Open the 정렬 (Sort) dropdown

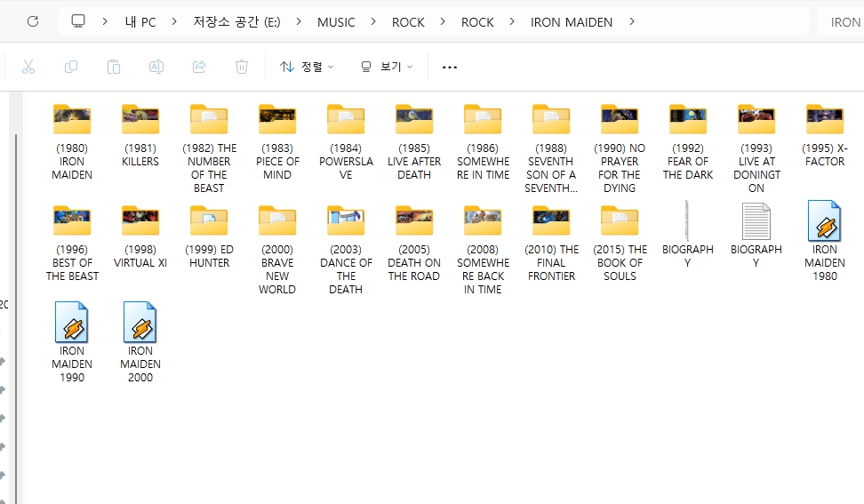(307, 67)
